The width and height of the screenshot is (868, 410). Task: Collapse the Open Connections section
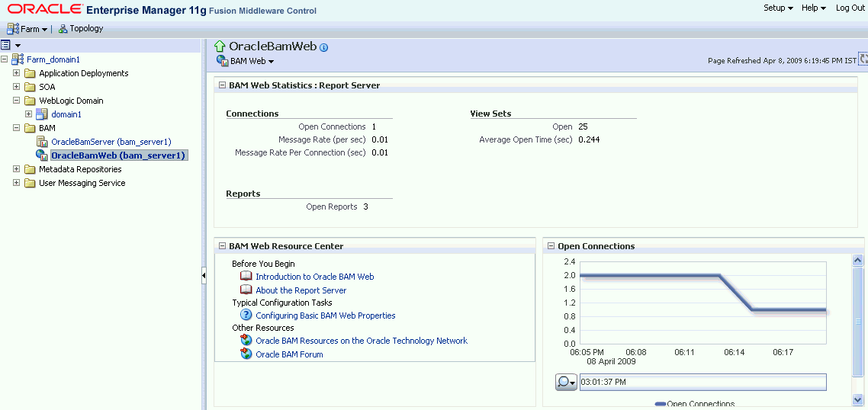[551, 246]
